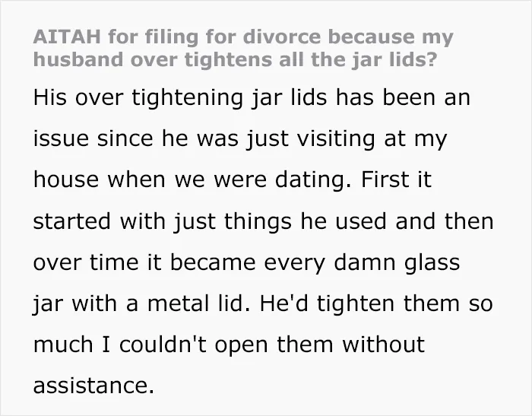
Task: Select the word "couldn't" in the body text
Action: [163, 345]
